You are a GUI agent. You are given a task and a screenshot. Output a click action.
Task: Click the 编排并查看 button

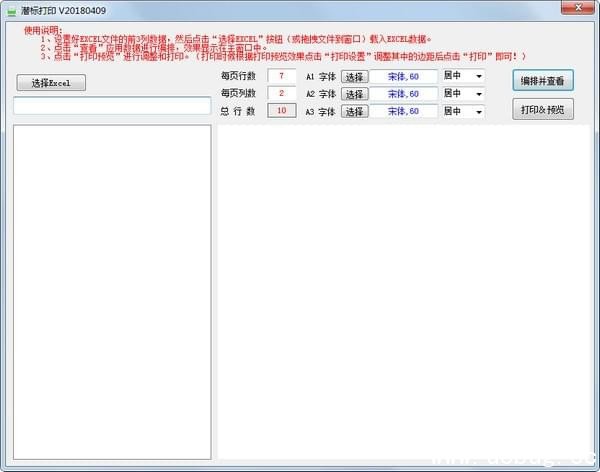pos(543,80)
